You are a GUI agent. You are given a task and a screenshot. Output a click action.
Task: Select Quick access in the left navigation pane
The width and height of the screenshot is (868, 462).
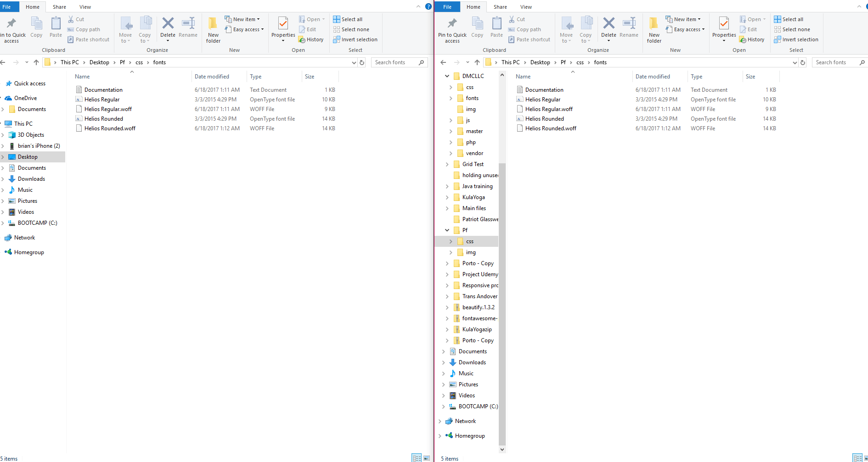tap(30, 83)
